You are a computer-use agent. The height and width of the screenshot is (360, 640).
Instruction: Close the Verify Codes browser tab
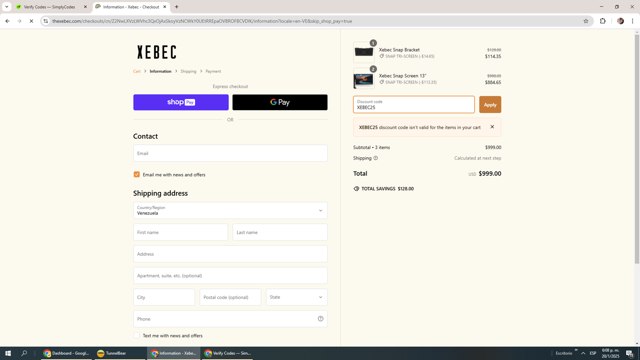click(85, 7)
